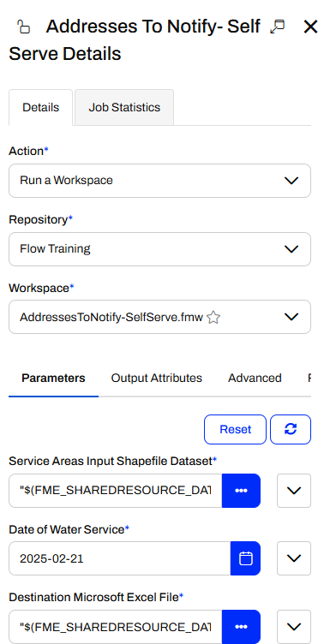Viewport: 324px width, 644px height.
Task: Open the Repository dropdown showing Flow Training
Action: pyautogui.click(x=159, y=249)
